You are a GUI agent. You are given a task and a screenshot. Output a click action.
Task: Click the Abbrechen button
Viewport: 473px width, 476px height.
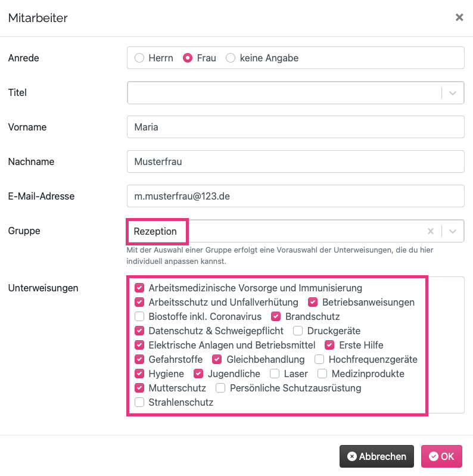coord(376,456)
